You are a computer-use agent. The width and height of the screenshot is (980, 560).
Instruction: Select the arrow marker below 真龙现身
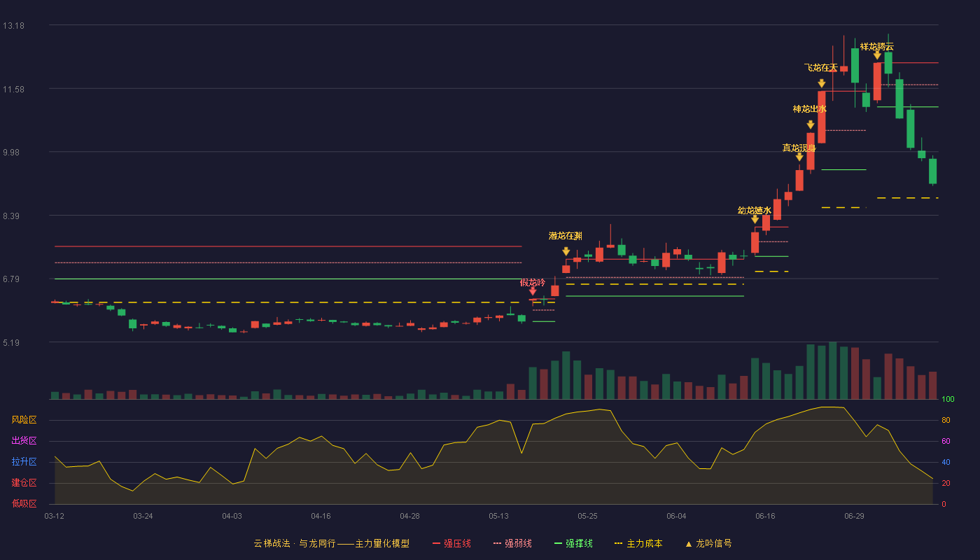[x=799, y=157]
